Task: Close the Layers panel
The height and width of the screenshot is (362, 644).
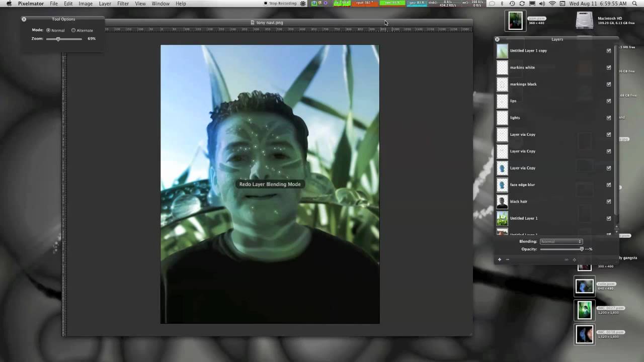Action: (497, 39)
